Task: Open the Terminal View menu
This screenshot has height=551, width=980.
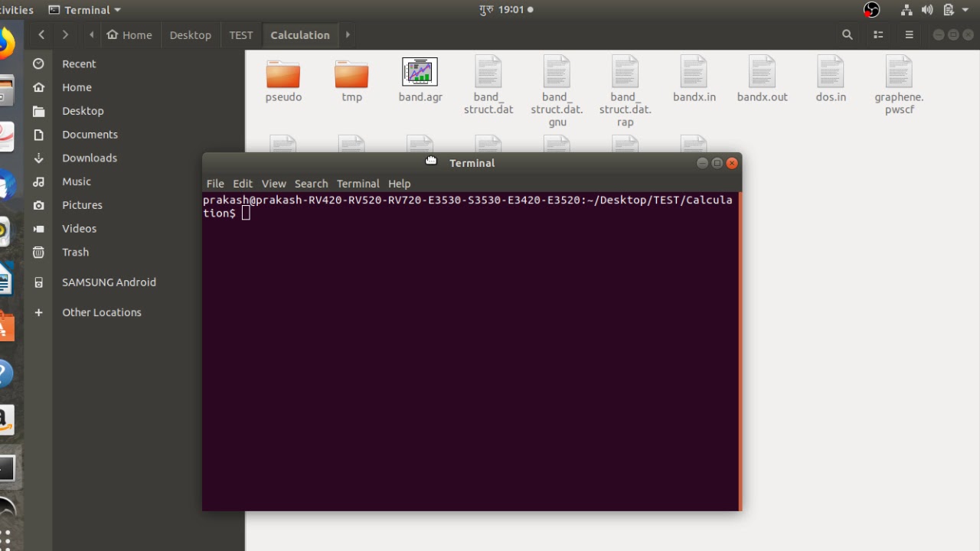Action: (x=273, y=184)
